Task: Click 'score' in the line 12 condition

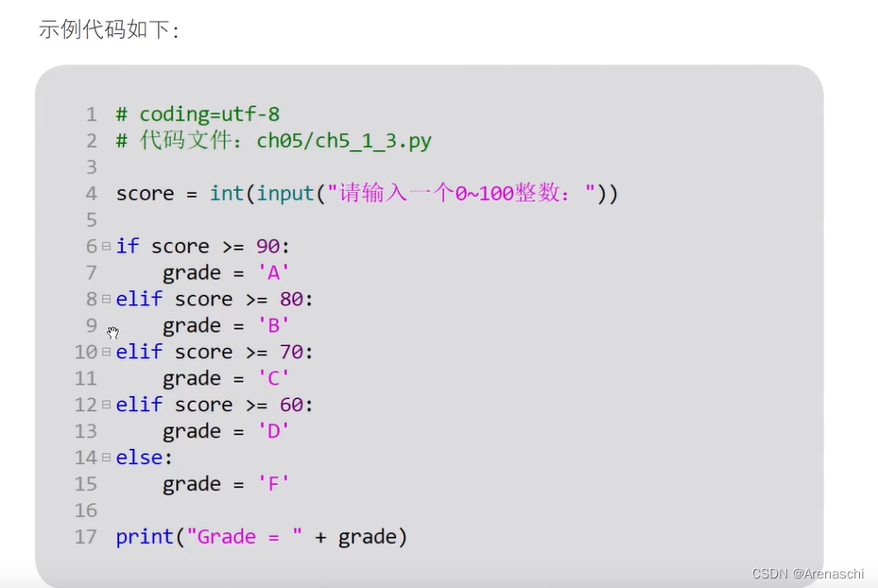Action: (203, 406)
